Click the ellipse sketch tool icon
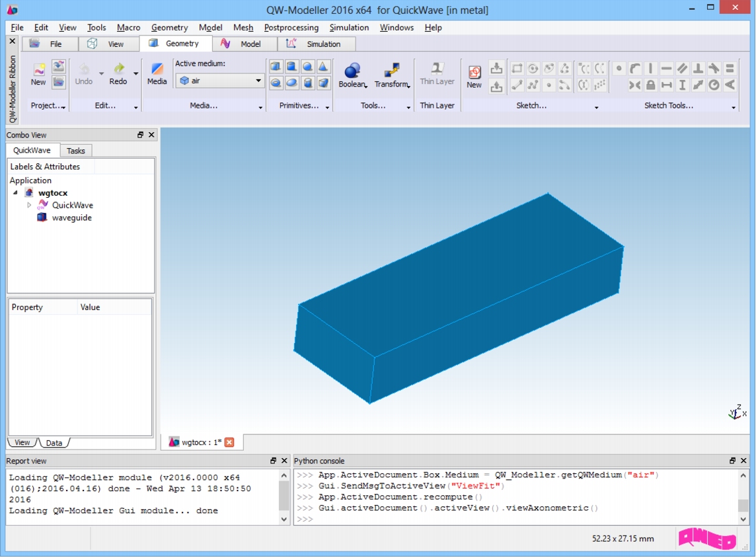This screenshot has height=558, width=756. click(x=548, y=69)
